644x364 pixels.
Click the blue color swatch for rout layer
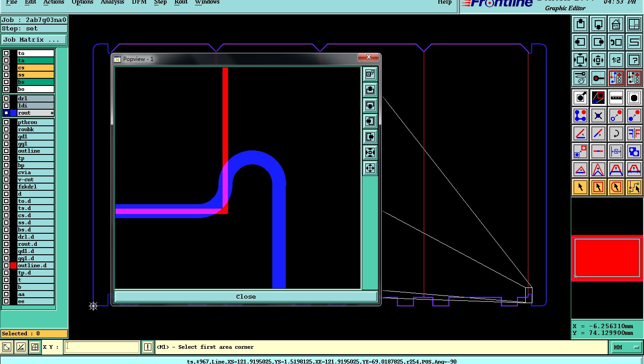tap(13, 113)
